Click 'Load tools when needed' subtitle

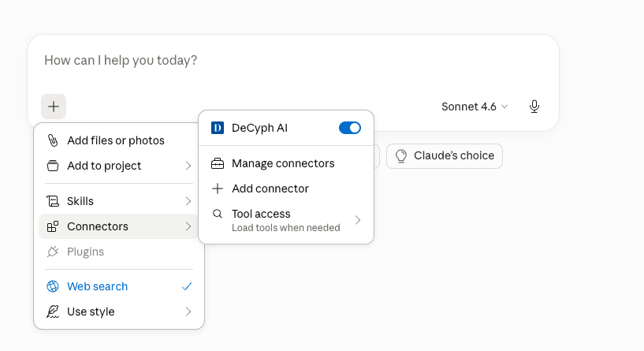pyautogui.click(x=286, y=228)
